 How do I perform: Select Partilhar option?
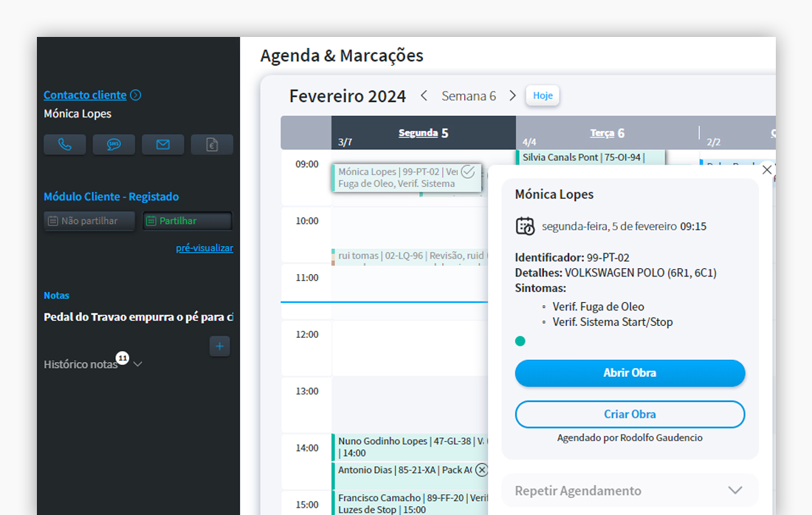point(187,221)
